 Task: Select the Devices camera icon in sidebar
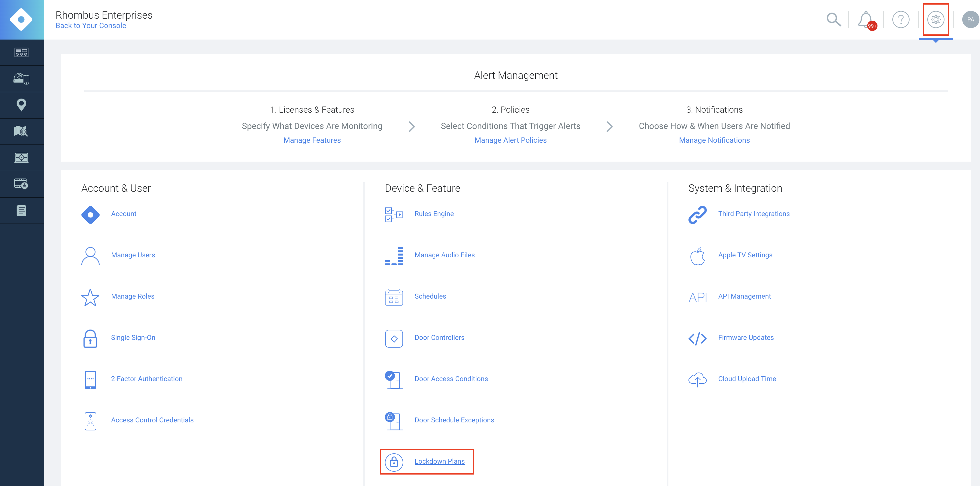(x=22, y=79)
